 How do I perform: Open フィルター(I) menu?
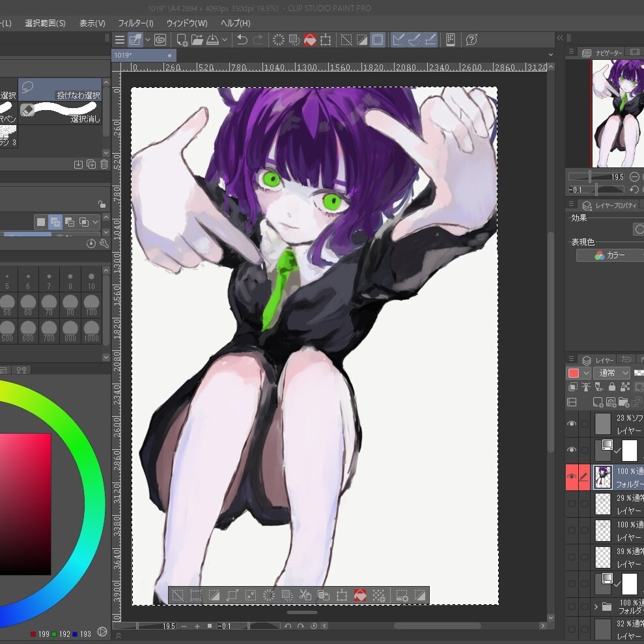pyautogui.click(x=136, y=23)
